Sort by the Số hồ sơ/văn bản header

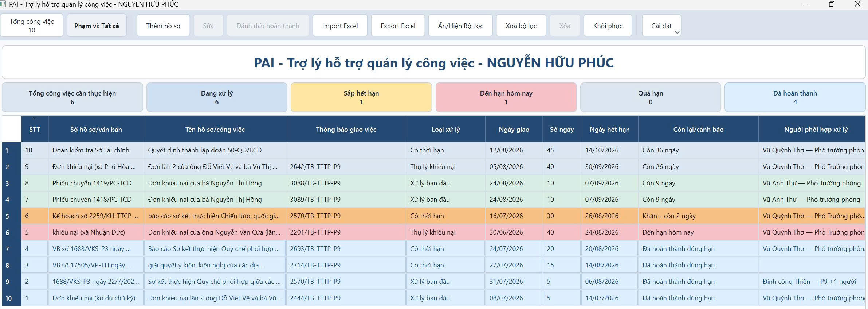[x=96, y=129]
